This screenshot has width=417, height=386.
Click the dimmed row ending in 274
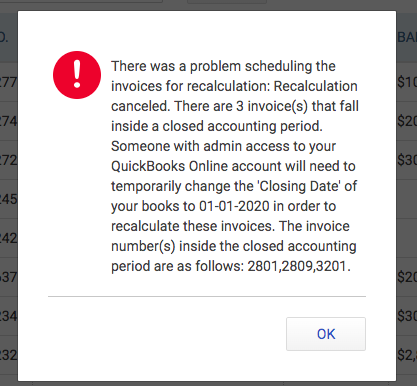coord(9,121)
